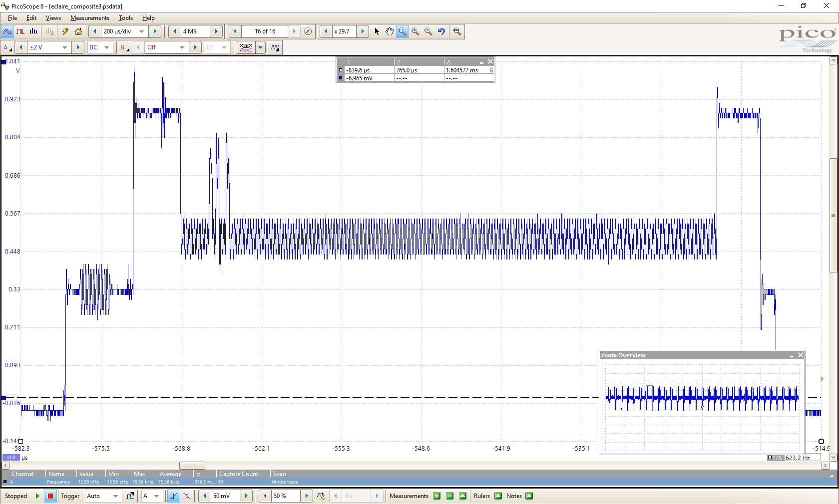Open channel A DC coupling dropdown
The width and height of the screenshot is (839, 504).
106,47
